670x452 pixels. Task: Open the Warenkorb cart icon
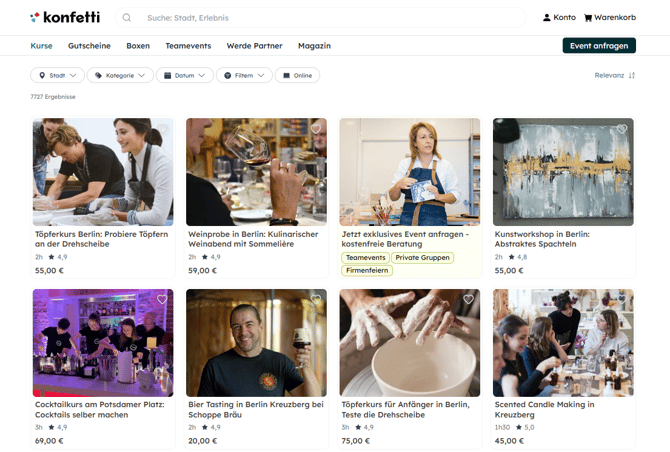pyautogui.click(x=588, y=18)
